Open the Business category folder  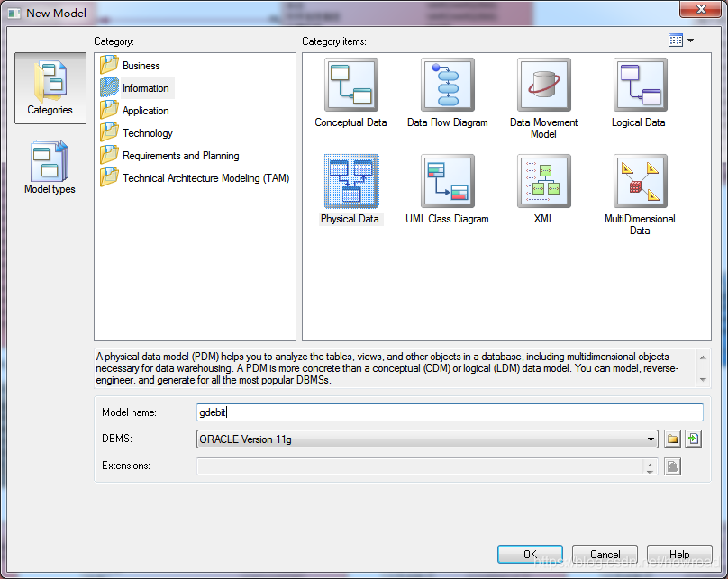coord(131,66)
